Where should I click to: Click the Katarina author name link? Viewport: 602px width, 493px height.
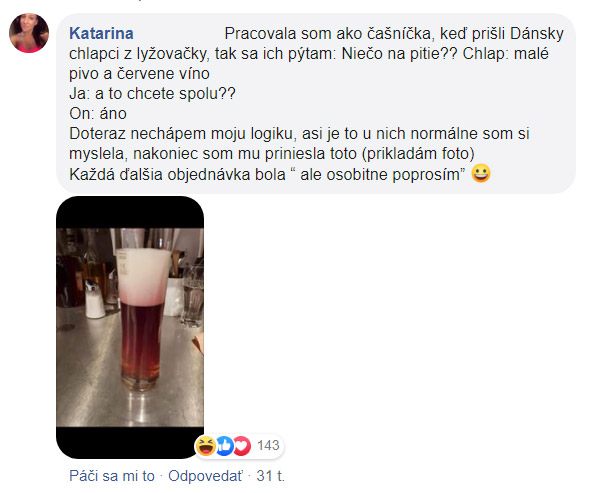[101, 34]
